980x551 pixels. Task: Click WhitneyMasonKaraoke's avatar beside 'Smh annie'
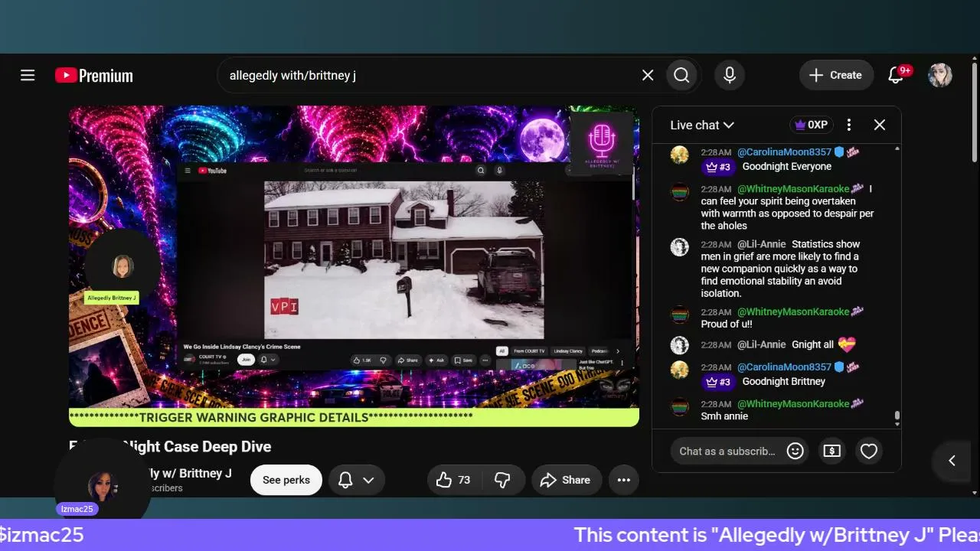(x=679, y=406)
